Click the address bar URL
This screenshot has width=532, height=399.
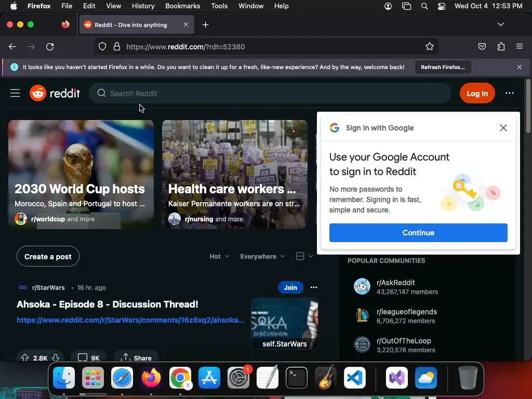(185, 47)
